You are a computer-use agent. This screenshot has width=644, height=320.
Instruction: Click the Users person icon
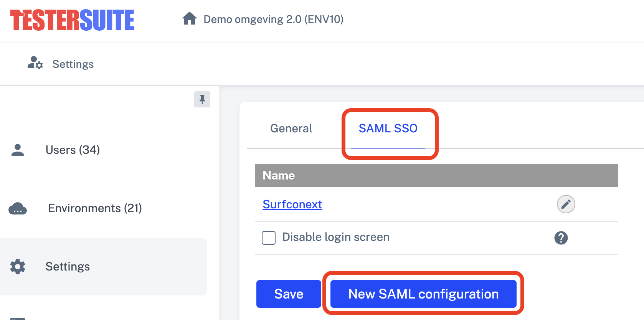pos(18,150)
